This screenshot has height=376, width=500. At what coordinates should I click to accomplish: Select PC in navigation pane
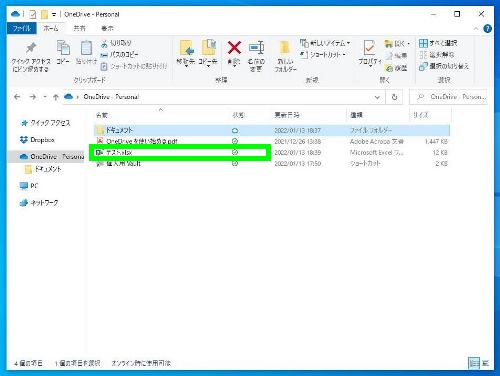pos(29,186)
